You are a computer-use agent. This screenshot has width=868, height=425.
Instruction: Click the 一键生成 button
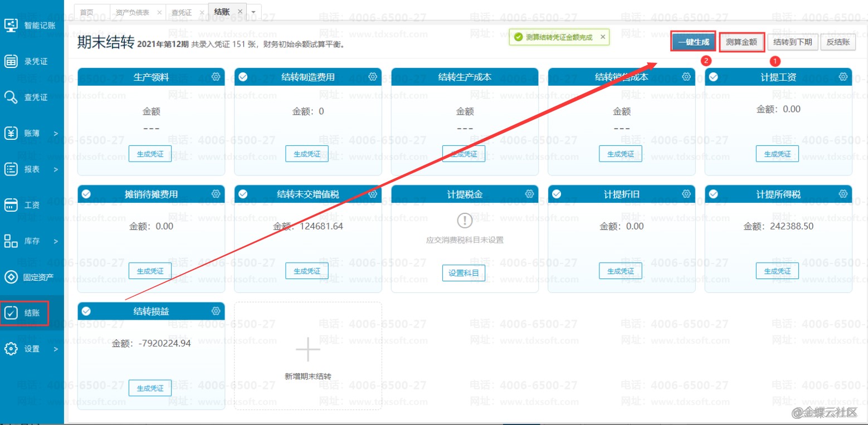[x=693, y=42]
